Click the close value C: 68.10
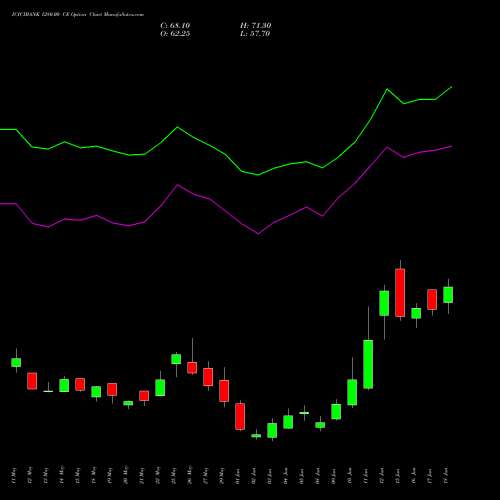Screen dimensions: 500x500 [x=175, y=26]
